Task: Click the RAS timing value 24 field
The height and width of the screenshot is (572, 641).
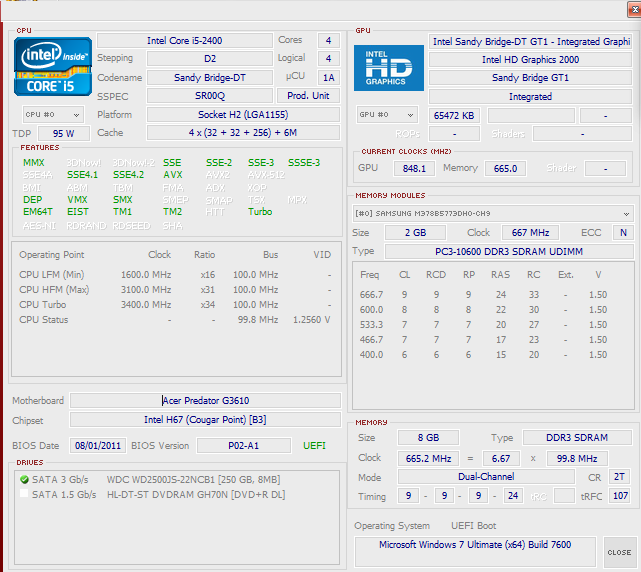Action: 513,496
